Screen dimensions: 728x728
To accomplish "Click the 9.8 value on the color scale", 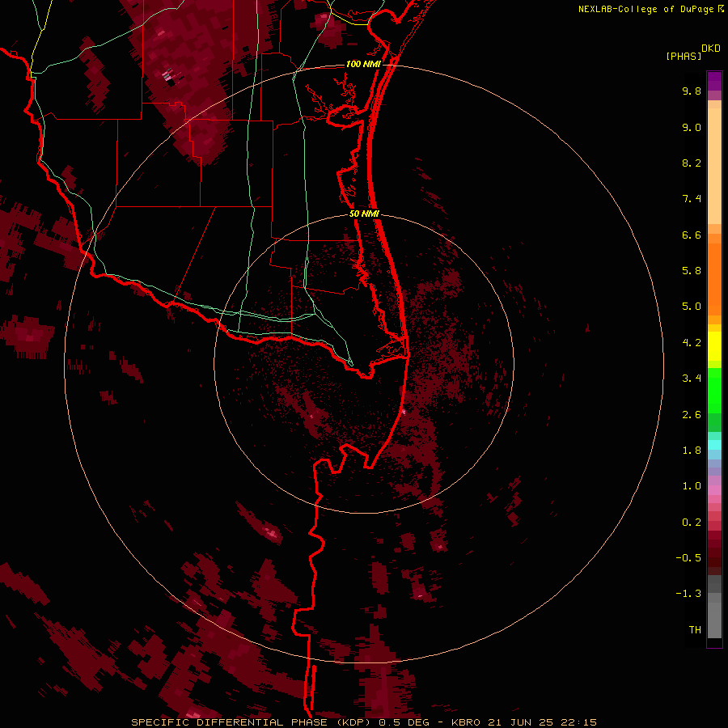I will pyautogui.click(x=692, y=91).
